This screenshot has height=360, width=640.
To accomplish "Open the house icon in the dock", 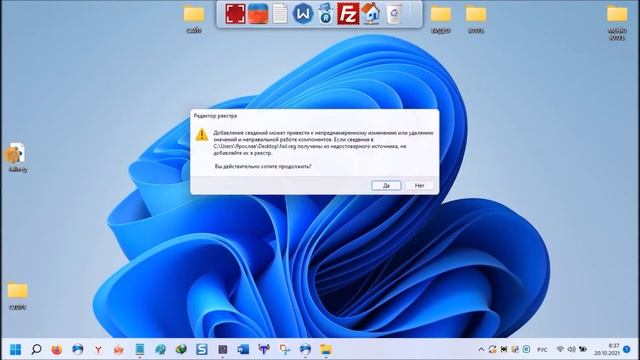I will (x=370, y=14).
